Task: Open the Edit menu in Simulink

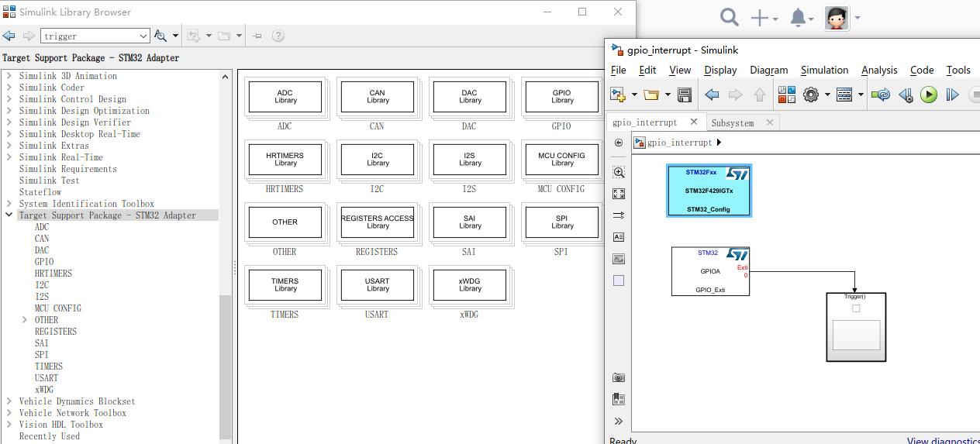Action: 647,70
